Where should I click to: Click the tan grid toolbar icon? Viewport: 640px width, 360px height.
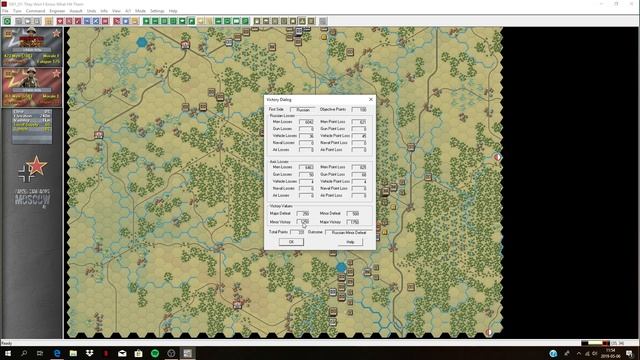49,21
